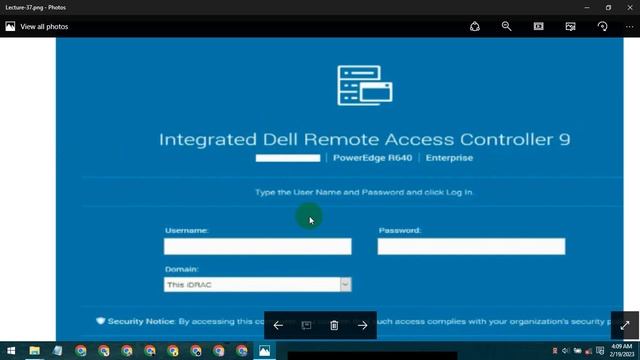640x360 pixels.
Task: Rotate the photo with the rotate icon
Action: pos(602,27)
